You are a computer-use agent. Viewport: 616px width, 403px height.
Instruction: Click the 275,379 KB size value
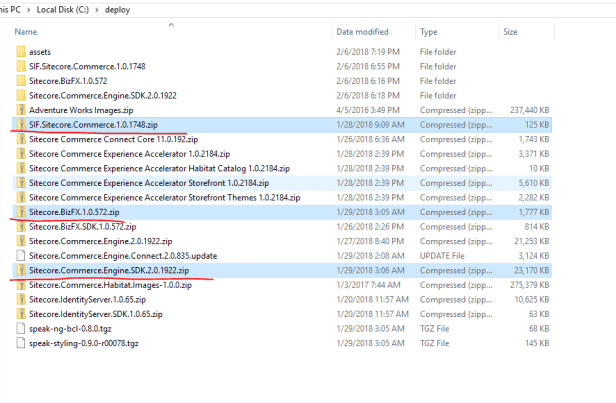(x=530, y=285)
